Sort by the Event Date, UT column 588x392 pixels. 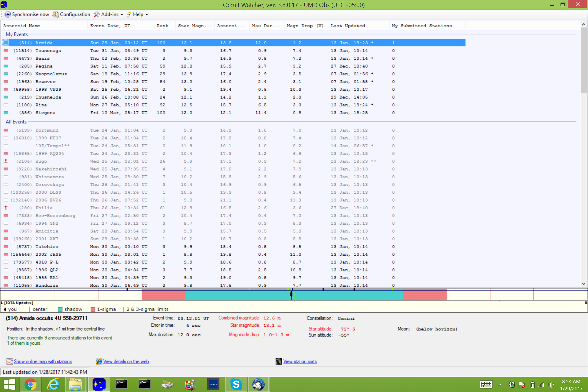tap(110, 26)
